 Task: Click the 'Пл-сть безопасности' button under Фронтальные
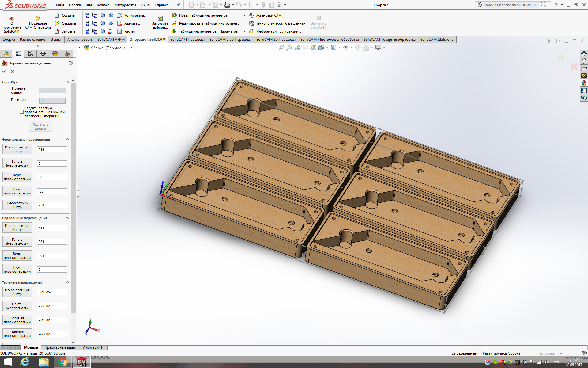[17, 163]
